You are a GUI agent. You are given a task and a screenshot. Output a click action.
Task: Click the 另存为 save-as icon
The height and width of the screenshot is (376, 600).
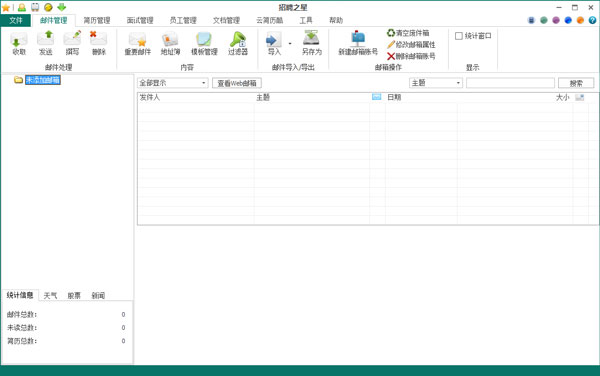(312, 44)
